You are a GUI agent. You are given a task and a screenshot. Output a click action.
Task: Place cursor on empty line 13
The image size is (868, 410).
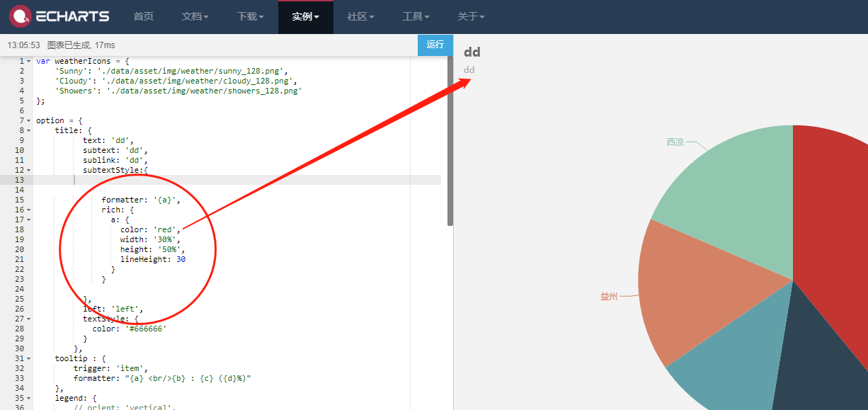tap(237, 180)
